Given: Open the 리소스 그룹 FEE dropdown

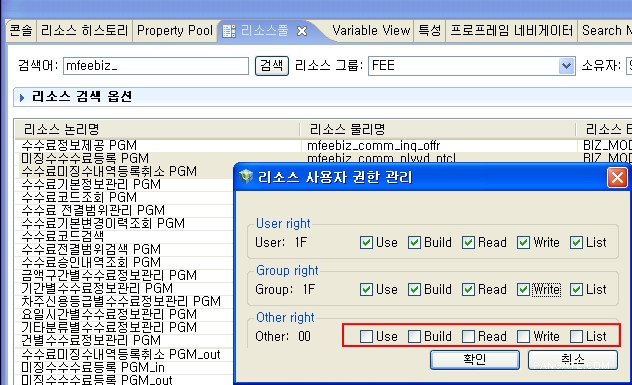Looking at the screenshot, I should [566, 66].
